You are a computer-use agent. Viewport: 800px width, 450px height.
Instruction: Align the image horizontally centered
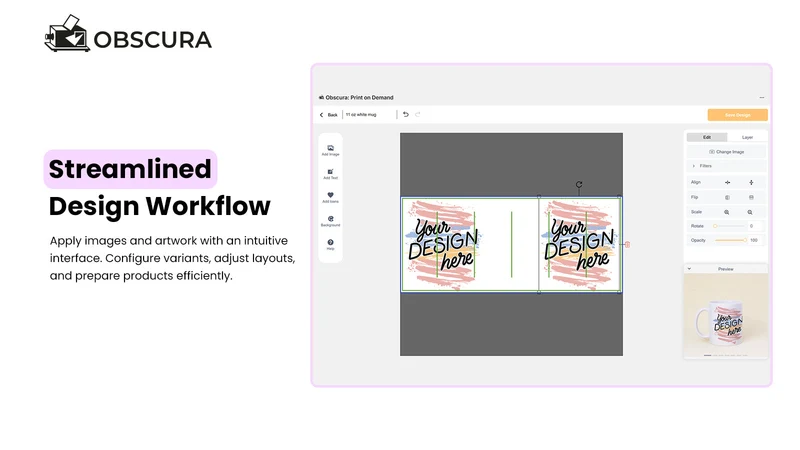(x=728, y=182)
